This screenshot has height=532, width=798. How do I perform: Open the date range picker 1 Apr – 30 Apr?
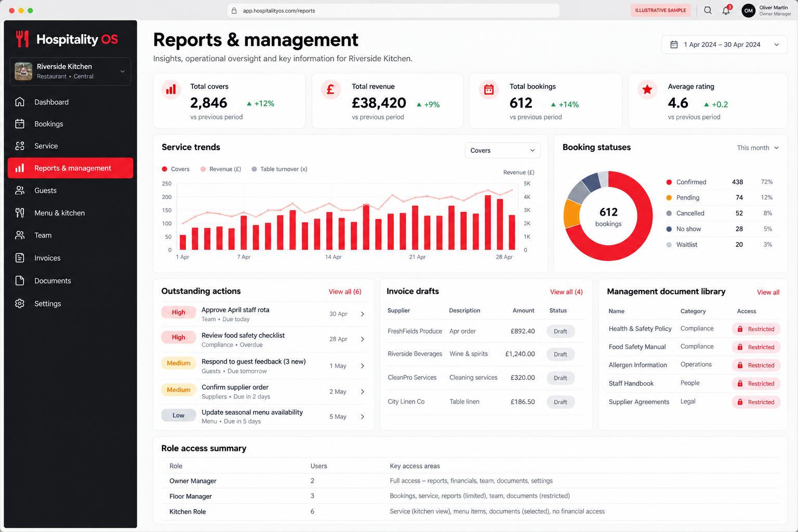point(724,45)
